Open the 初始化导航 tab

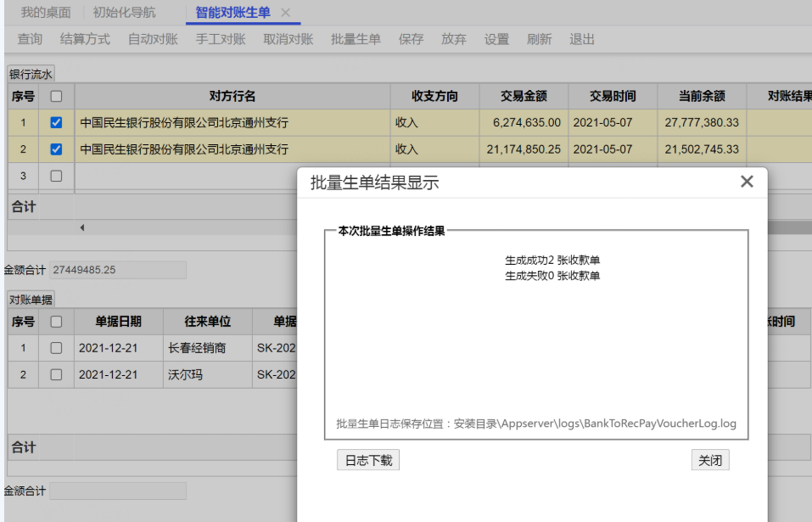pyautogui.click(x=124, y=13)
